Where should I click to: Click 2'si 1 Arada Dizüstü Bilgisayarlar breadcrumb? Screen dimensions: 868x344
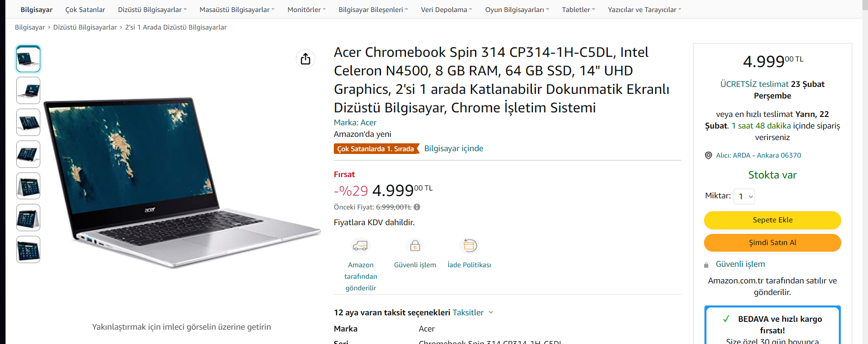pyautogui.click(x=176, y=27)
